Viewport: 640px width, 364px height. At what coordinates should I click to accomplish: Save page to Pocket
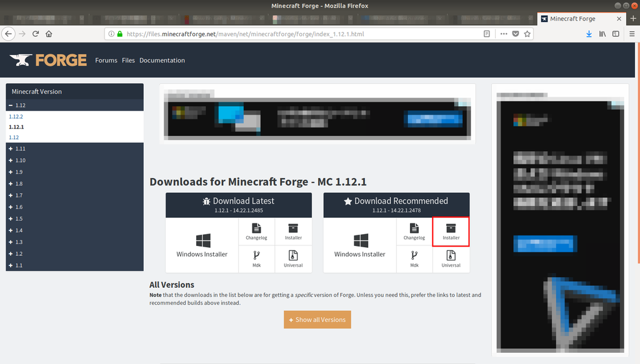click(x=516, y=34)
